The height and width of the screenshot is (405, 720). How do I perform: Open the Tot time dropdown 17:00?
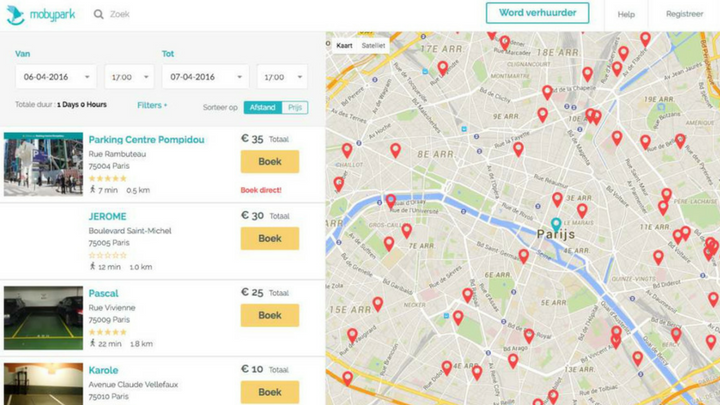(282, 77)
